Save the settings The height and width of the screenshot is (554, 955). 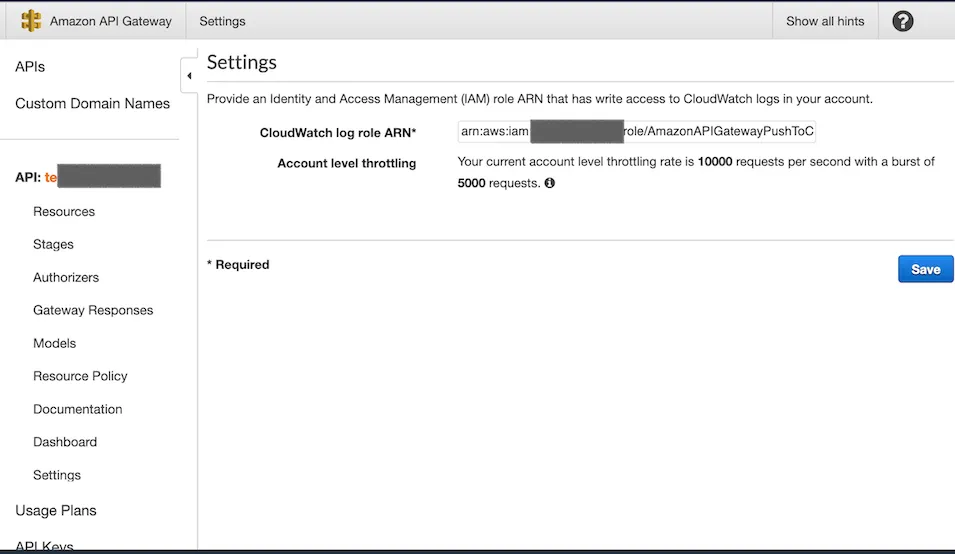pyautogui.click(x=925, y=269)
